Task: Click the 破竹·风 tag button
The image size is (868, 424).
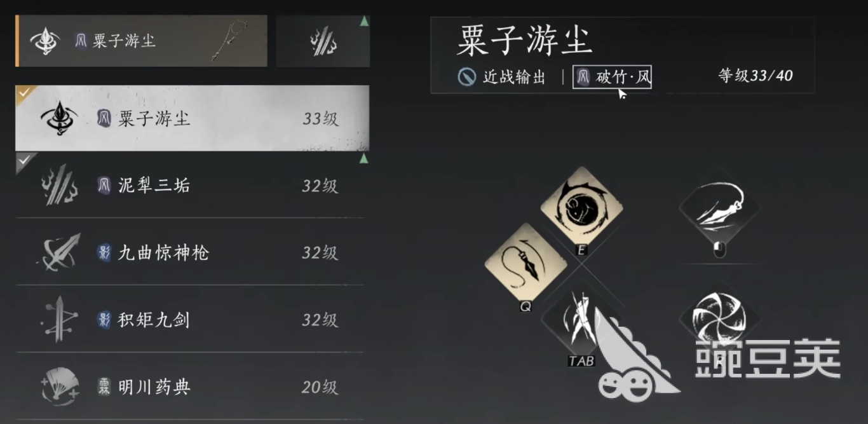Action: (x=612, y=78)
